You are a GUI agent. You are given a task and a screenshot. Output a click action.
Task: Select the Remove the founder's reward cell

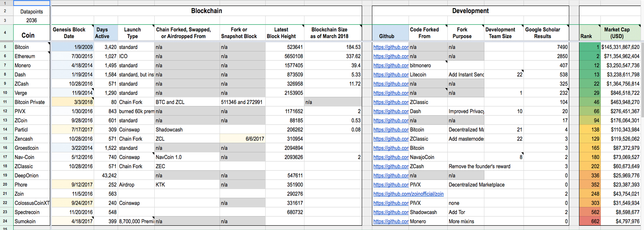click(480, 166)
